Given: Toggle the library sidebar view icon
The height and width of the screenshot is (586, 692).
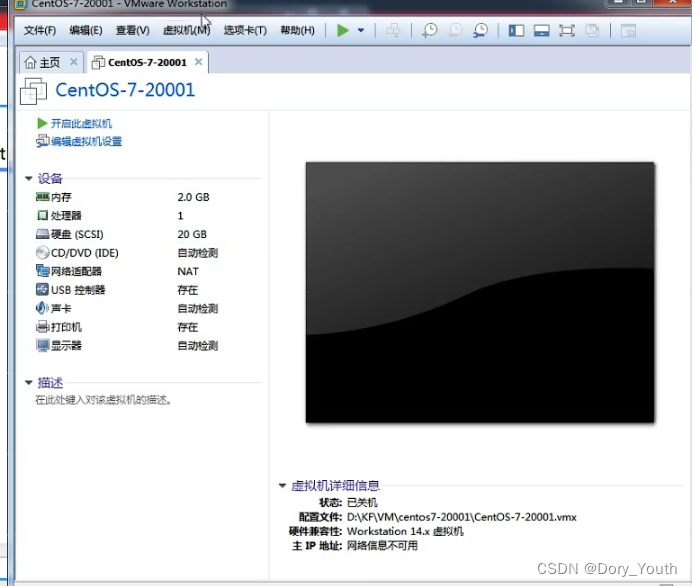Looking at the screenshot, I should tap(516, 30).
